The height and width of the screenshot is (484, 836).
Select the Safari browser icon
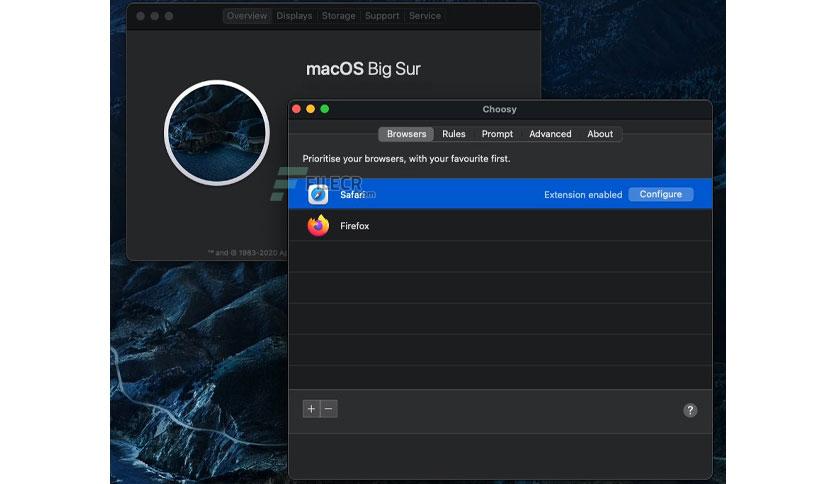click(x=318, y=194)
